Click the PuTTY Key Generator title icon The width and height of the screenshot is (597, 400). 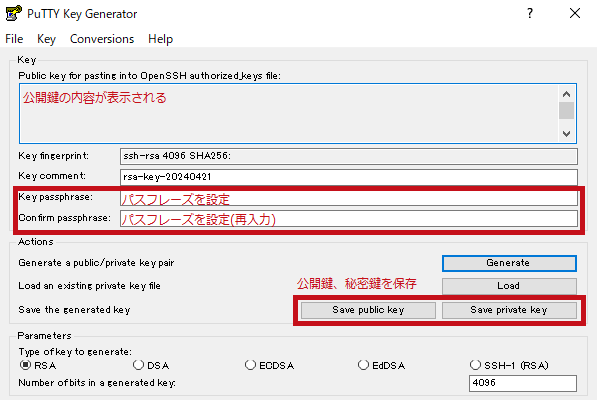click(14, 13)
